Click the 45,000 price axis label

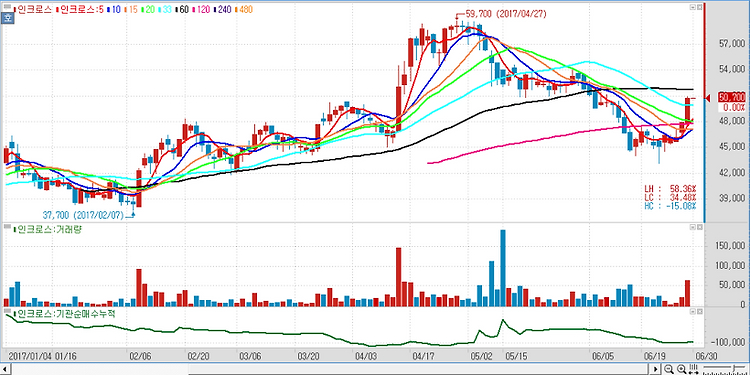coord(732,146)
